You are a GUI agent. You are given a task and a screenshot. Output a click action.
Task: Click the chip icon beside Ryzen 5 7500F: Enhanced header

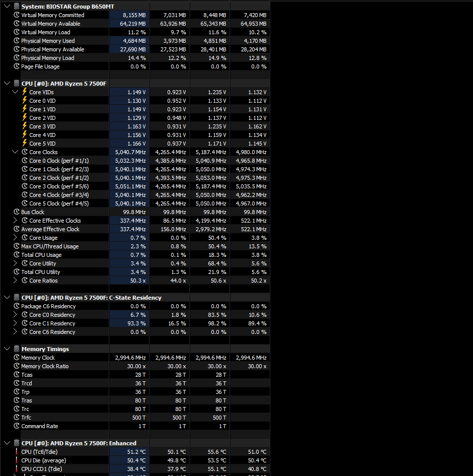point(17,443)
